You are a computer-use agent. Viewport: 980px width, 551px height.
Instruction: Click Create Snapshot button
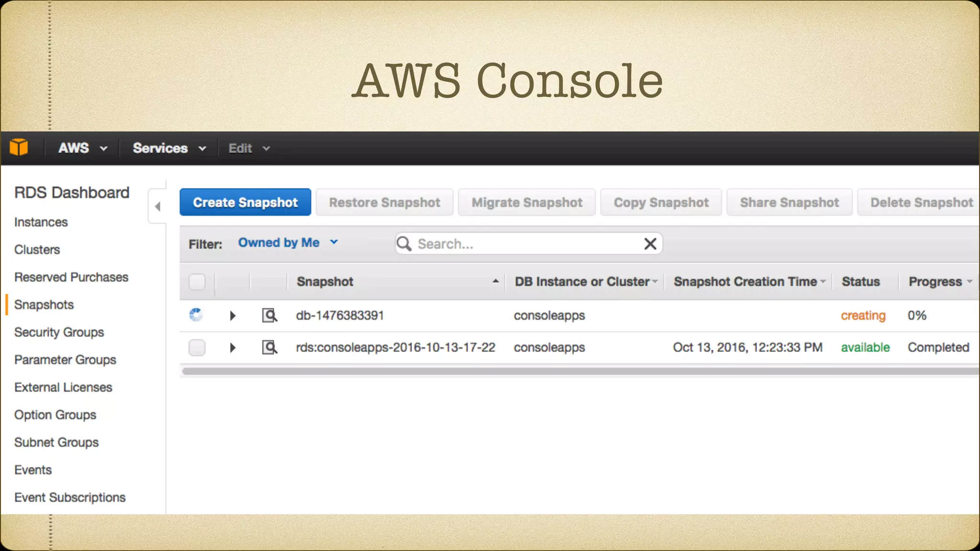(x=245, y=202)
